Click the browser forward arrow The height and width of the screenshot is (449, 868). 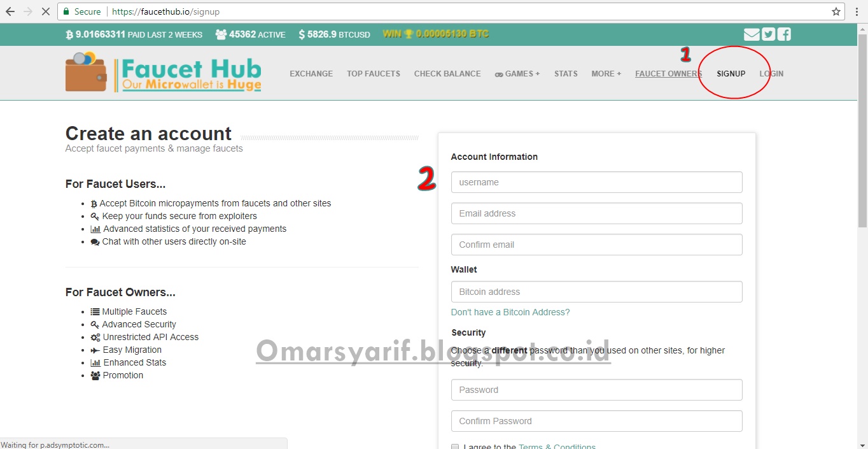point(28,11)
